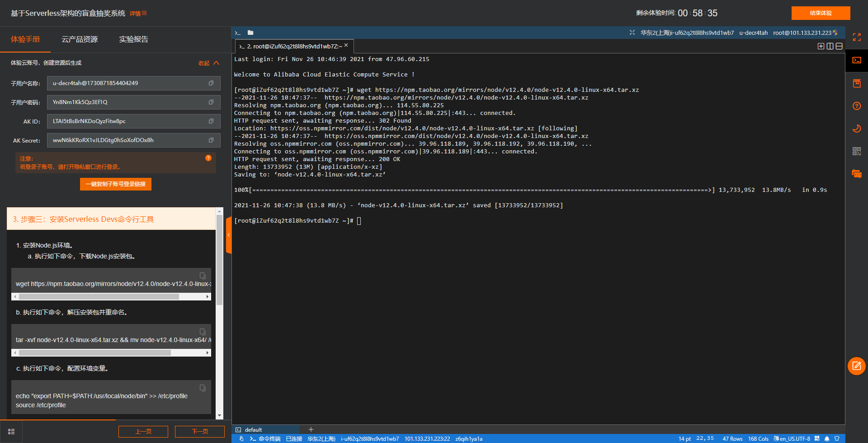Split terminal vertically into two columns
The height and width of the screenshot is (443, 868).
(830, 46)
